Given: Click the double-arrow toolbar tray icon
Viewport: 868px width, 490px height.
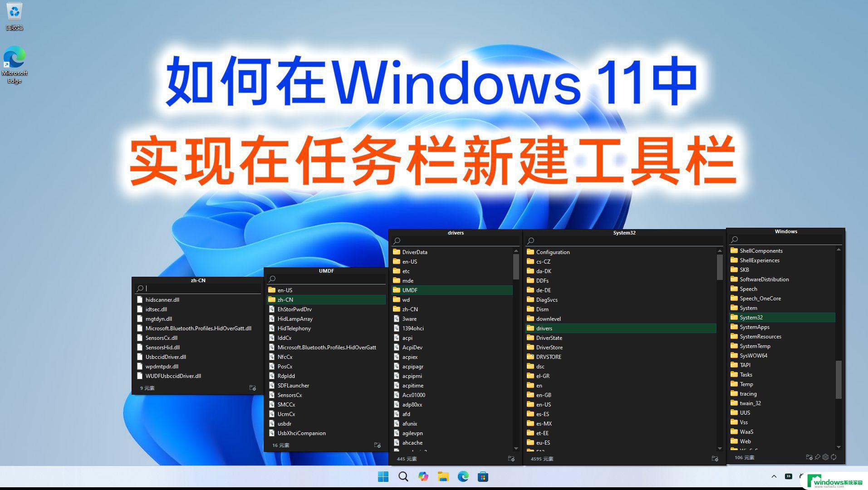Looking at the screenshot, I should pos(789,476).
